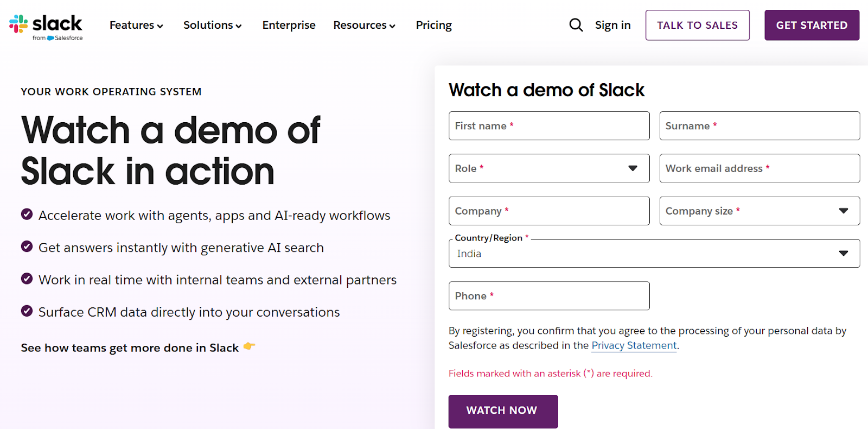Go to the Pricing page

point(433,25)
